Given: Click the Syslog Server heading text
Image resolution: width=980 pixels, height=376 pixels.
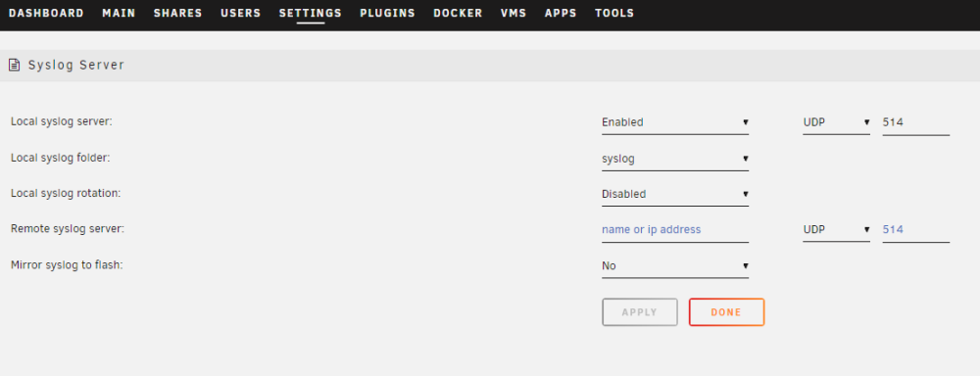Looking at the screenshot, I should click(x=76, y=65).
